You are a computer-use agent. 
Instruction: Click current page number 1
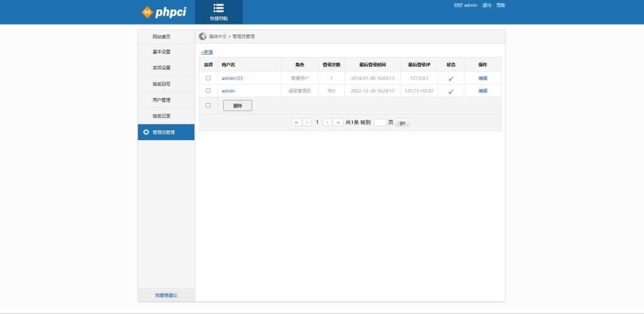pyautogui.click(x=317, y=122)
